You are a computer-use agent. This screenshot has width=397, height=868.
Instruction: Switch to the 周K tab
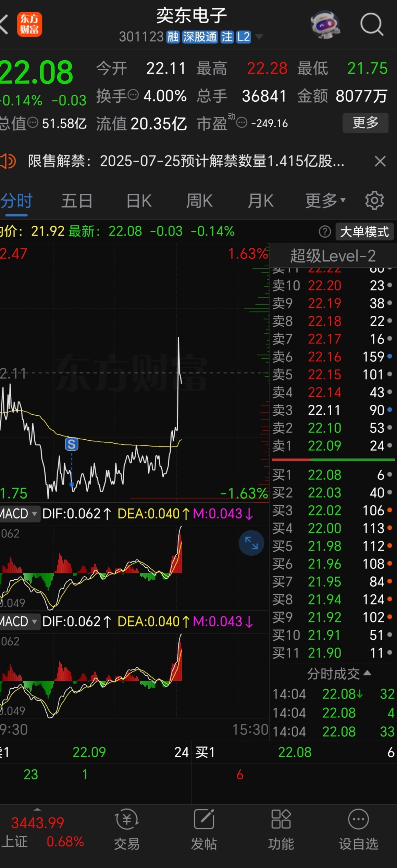(x=199, y=201)
